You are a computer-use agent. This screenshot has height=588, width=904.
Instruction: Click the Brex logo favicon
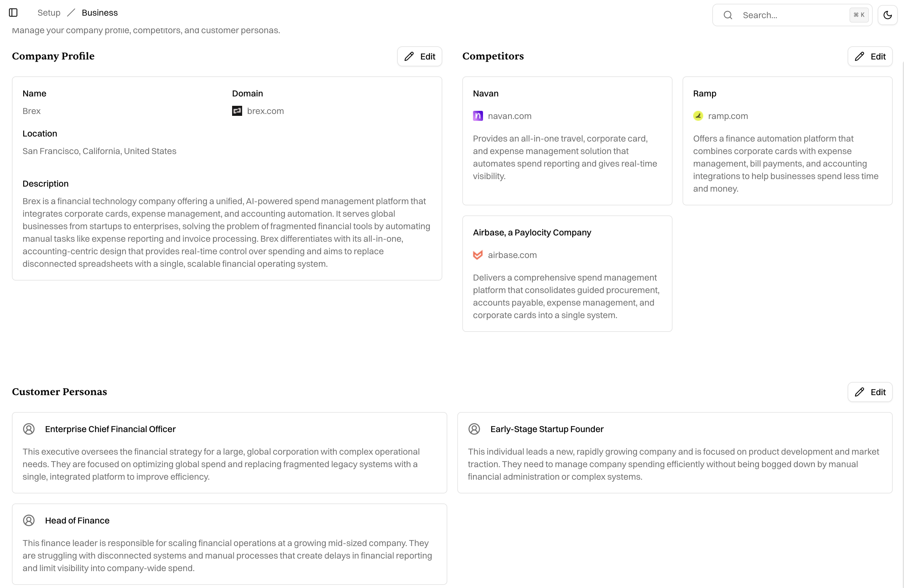tap(237, 111)
